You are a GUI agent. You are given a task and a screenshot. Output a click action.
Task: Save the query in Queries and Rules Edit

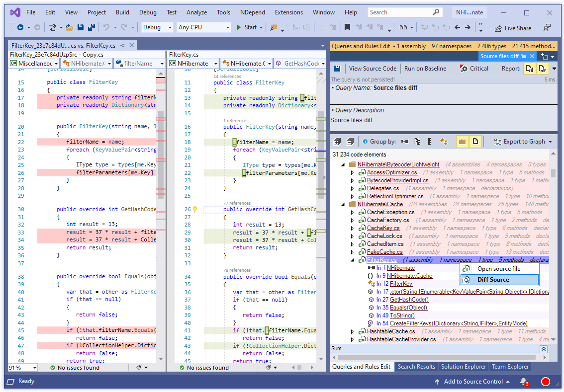pos(337,68)
